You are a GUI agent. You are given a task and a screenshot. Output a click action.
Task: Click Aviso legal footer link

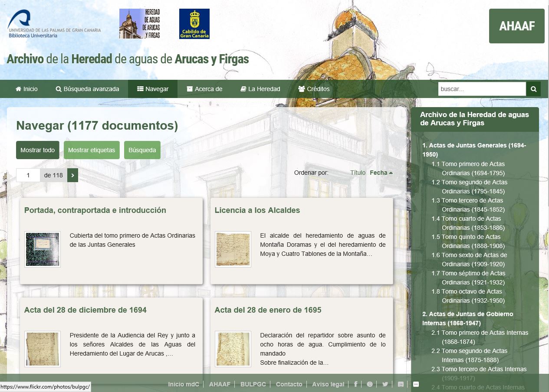click(x=328, y=384)
